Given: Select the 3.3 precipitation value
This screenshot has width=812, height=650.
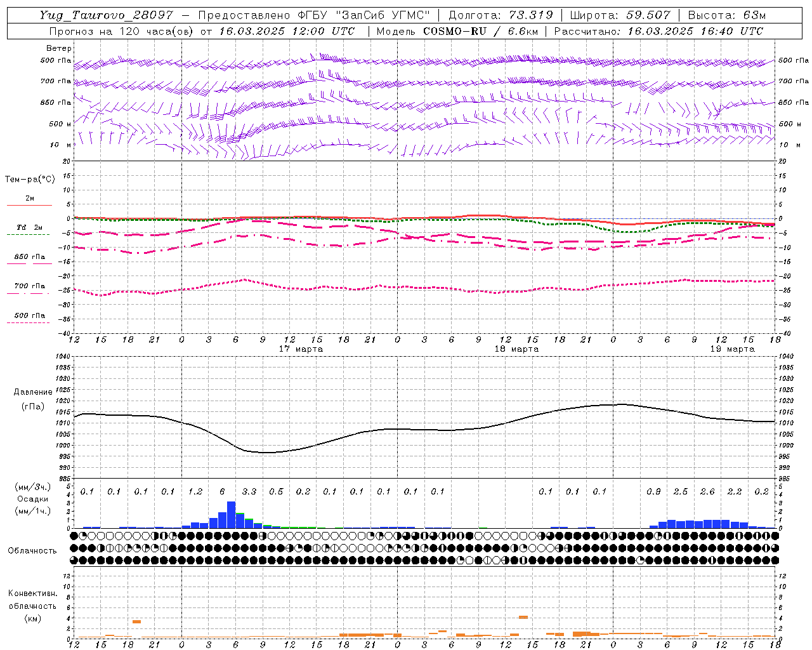Looking at the screenshot, I should tap(249, 492).
